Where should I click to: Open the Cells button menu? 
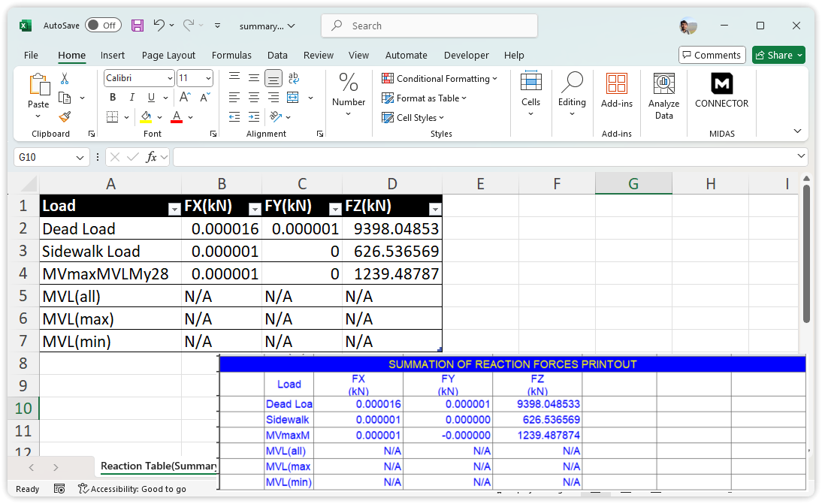530,95
